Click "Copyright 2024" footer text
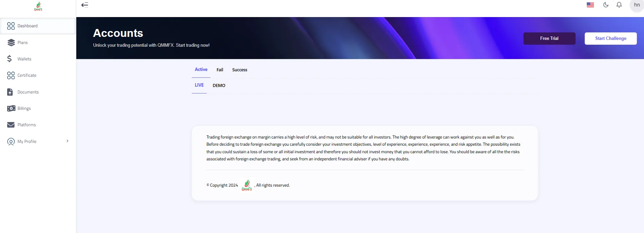This screenshot has width=644, height=233. pyautogui.click(x=222, y=185)
